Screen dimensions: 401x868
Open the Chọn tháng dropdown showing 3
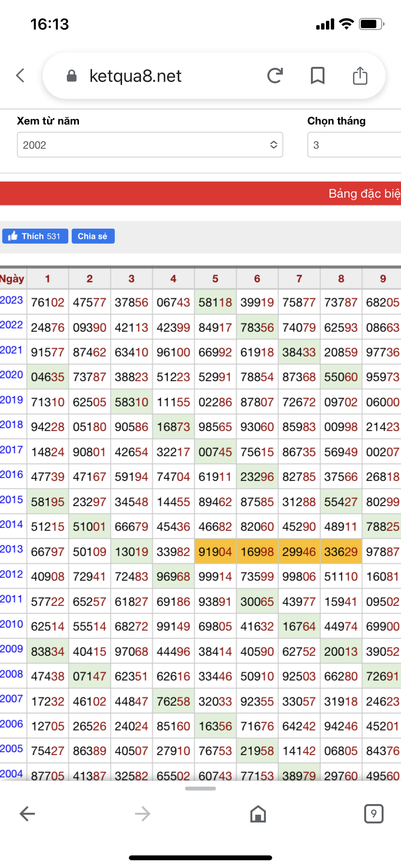coord(354,145)
